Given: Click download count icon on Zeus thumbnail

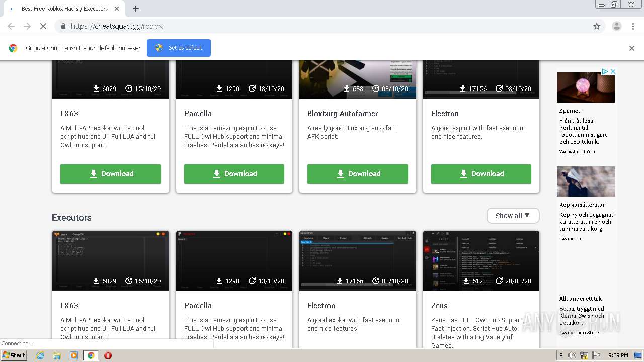Looking at the screenshot, I should 466,281.
